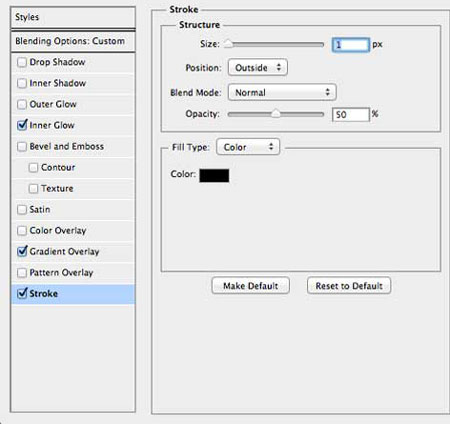Tick the Outer Glow checkbox
This screenshot has height=424, width=450.
(22, 104)
